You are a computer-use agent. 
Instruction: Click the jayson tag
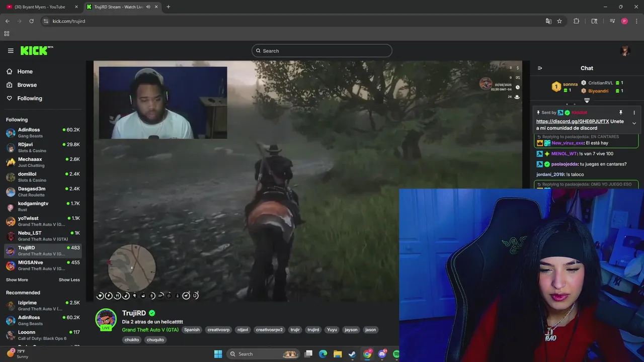(351, 330)
